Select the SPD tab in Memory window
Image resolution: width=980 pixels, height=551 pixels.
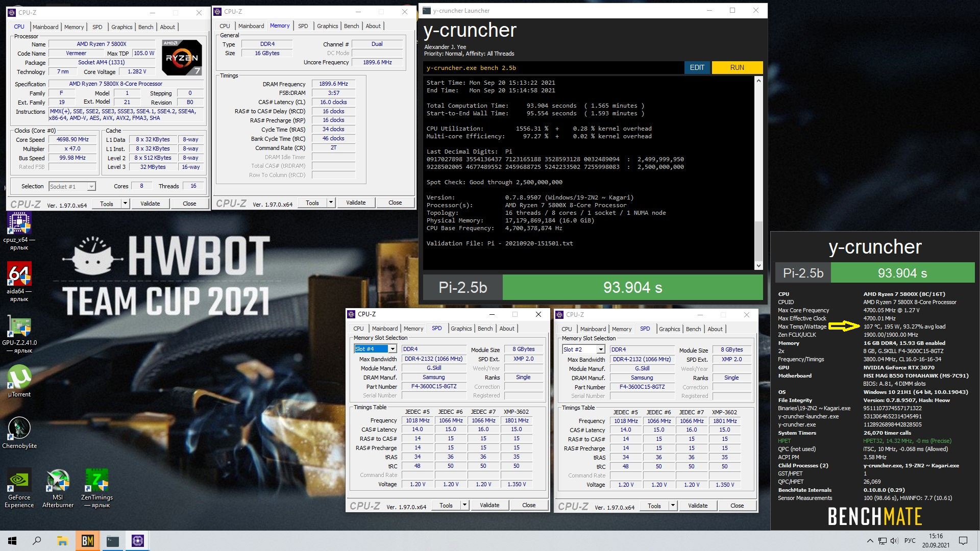[x=303, y=26]
